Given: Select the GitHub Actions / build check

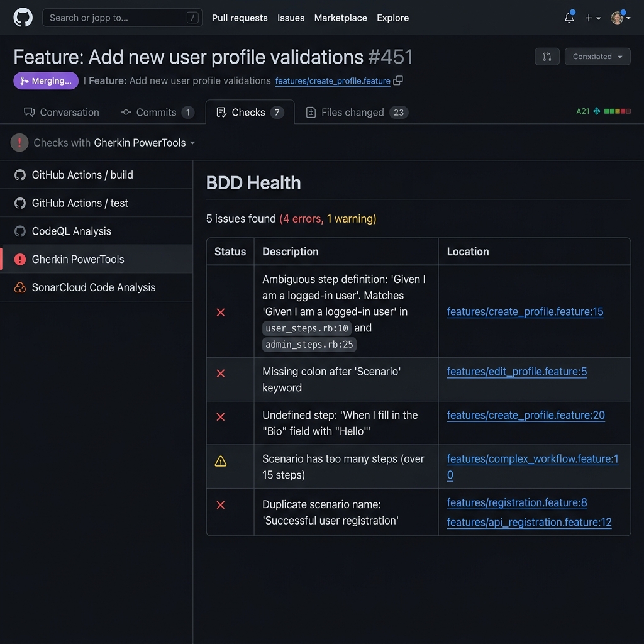Looking at the screenshot, I should pyautogui.click(x=96, y=175).
